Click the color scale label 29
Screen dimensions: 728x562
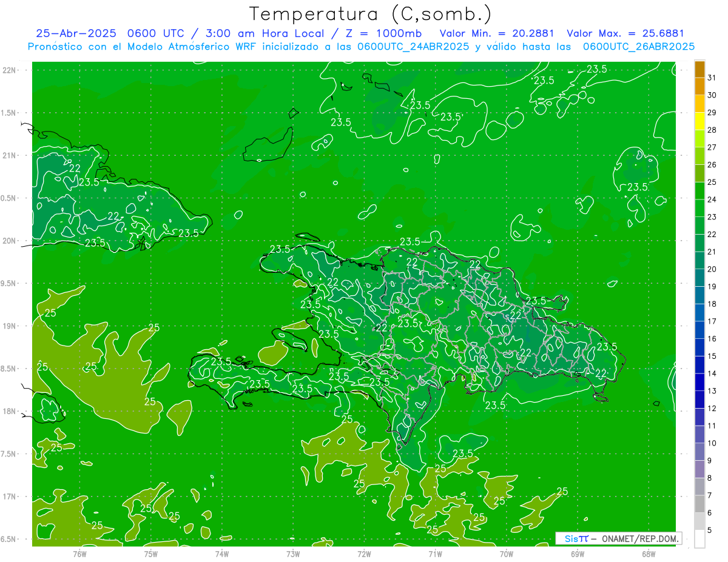712,113
